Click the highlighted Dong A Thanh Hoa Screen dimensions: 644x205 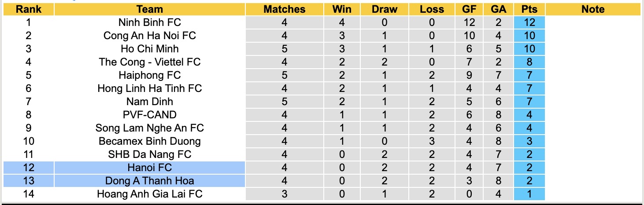point(150,181)
